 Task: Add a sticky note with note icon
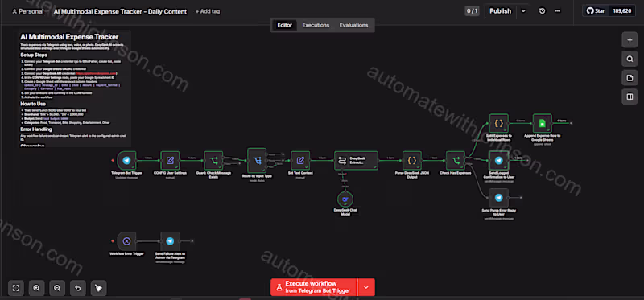630,78
